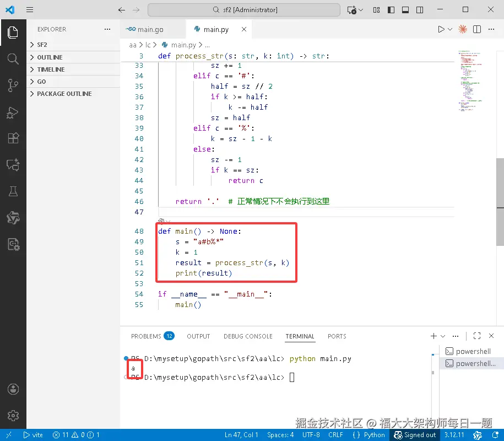Image resolution: width=504 pixels, height=441 pixels.
Task: Run Python file with the play button
Action: point(441,29)
